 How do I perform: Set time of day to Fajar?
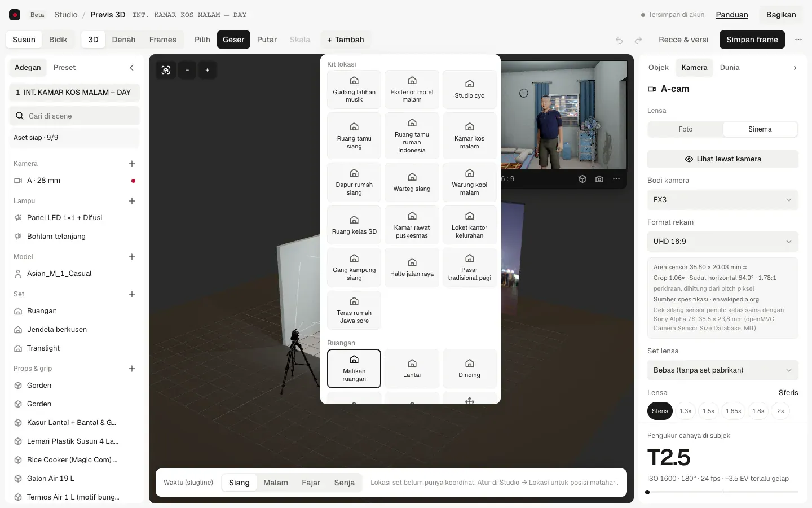click(x=311, y=483)
